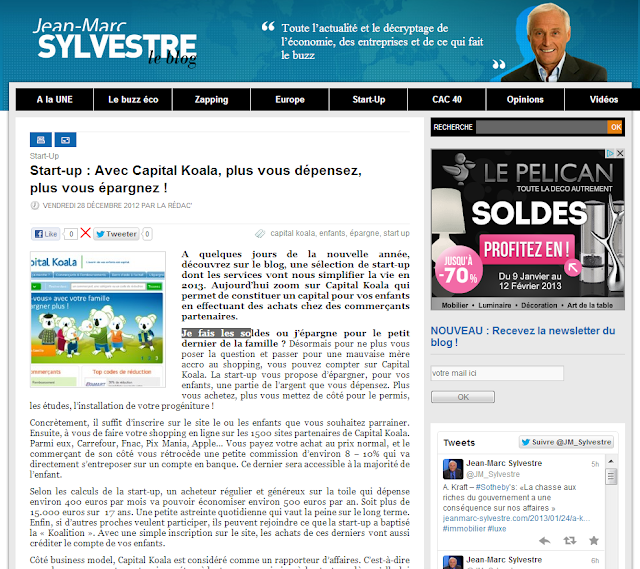This screenshot has width=640, height=569.
Task: Click the Facebook Like button
Action: click(46, 234)
